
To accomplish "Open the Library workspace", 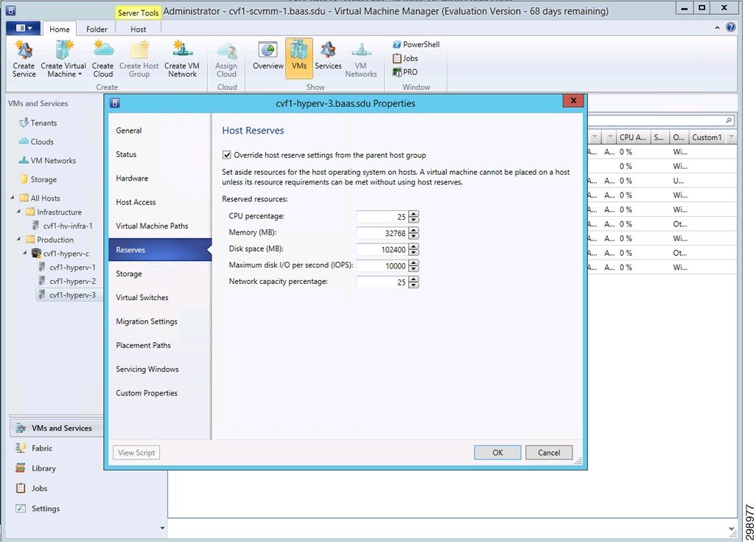I will [35, 469].
